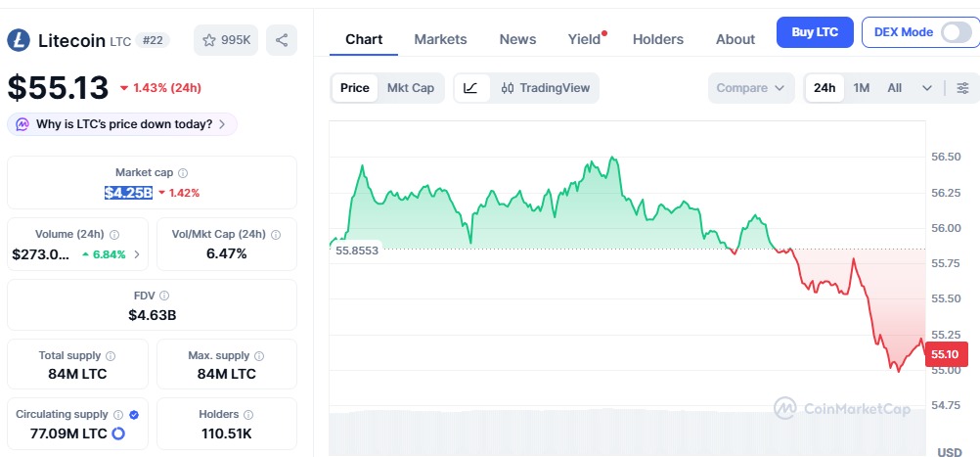
Task: Click the AI icon in price question
Action: coord(22,123)
